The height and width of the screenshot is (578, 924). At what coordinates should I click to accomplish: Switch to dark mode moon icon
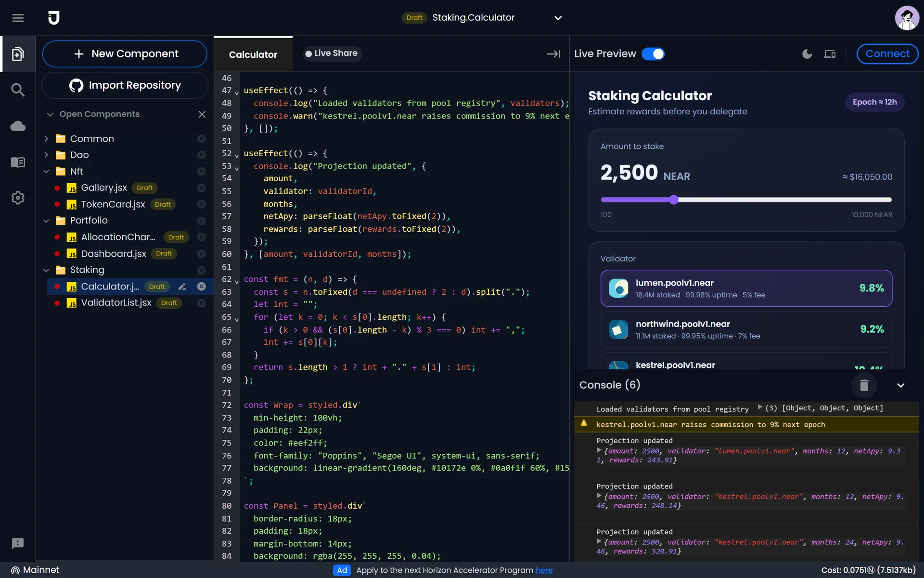(x=807, y=54)
